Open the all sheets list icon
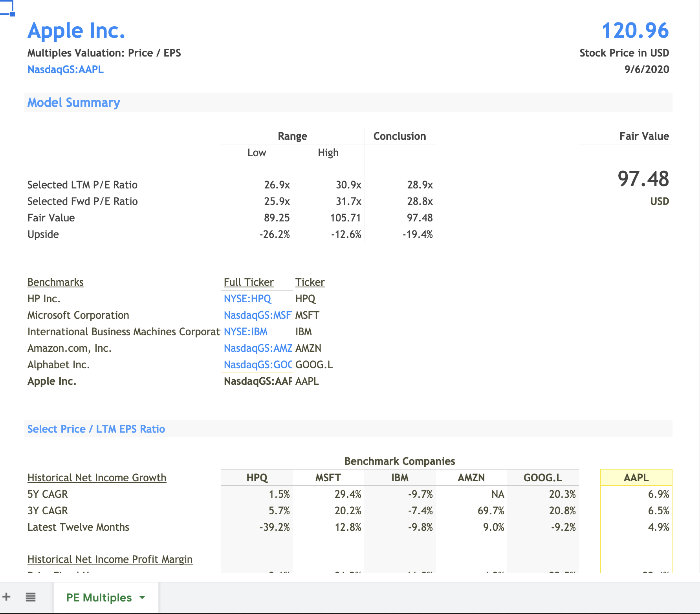Image resolution: width=700 pixels, height=614 pixels. (31, 597)
